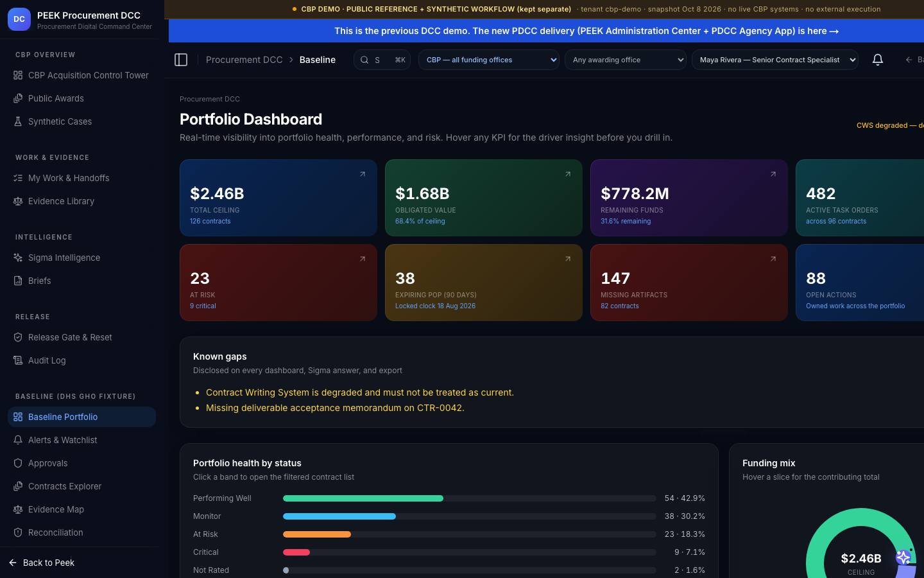Click the Sigma Intelligence sparkle icon
This screenshot has height=578, width=924.
point(18,258)
